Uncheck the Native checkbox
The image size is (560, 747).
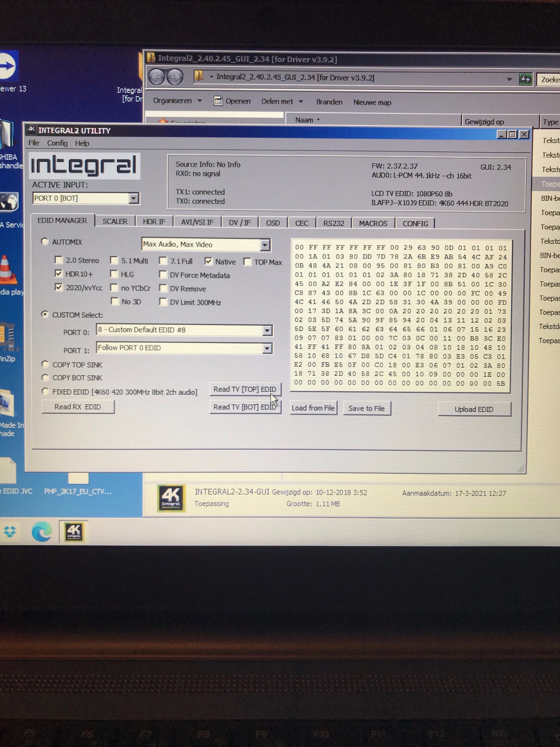click(x=208, y=261)
